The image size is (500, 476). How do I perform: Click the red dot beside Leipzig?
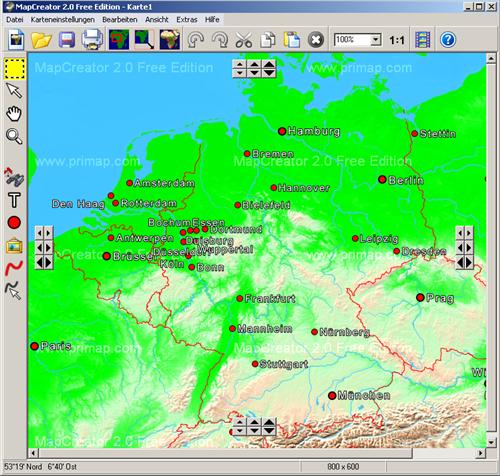(355, 238)
